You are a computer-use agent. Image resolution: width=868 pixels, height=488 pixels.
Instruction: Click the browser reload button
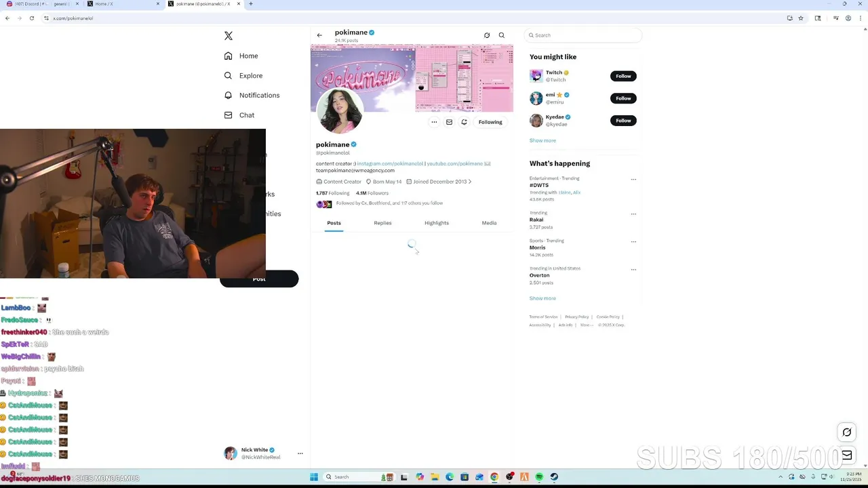32,18
